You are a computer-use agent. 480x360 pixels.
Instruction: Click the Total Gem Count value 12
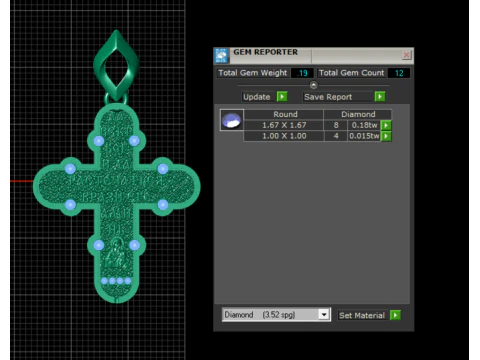(x=399, y=73)
